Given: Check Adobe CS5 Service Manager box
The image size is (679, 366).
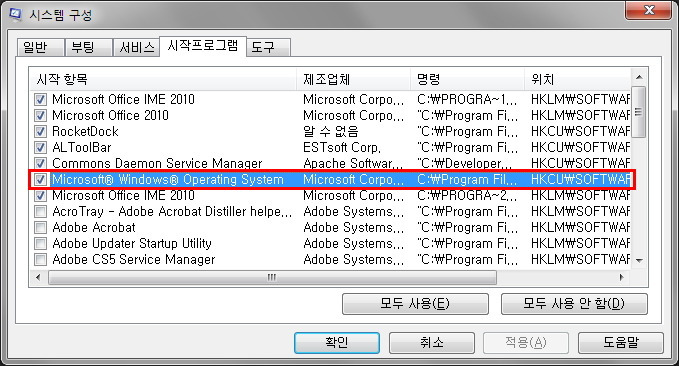Looking at the screenshot, I should point(40,259).
